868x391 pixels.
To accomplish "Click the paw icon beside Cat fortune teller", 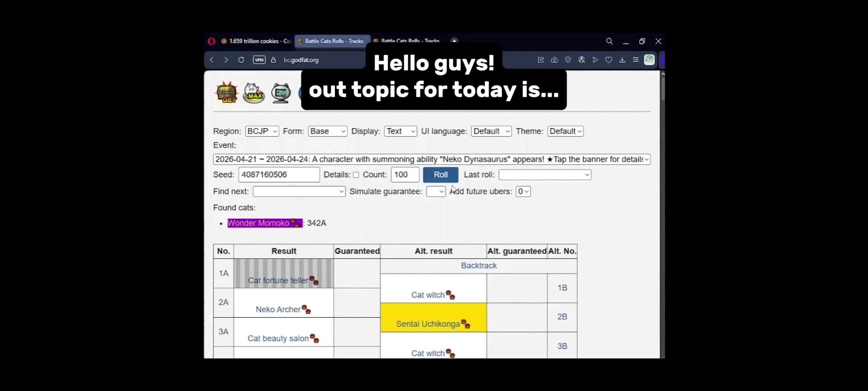I will [x=314, y=281].
